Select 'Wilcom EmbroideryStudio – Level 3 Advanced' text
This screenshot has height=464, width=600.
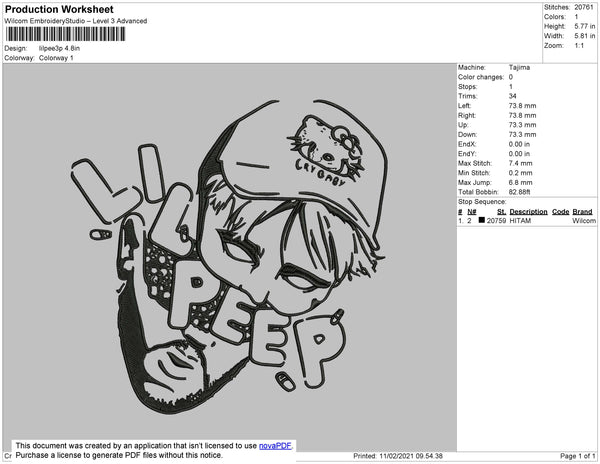click(x=76, y=21)
